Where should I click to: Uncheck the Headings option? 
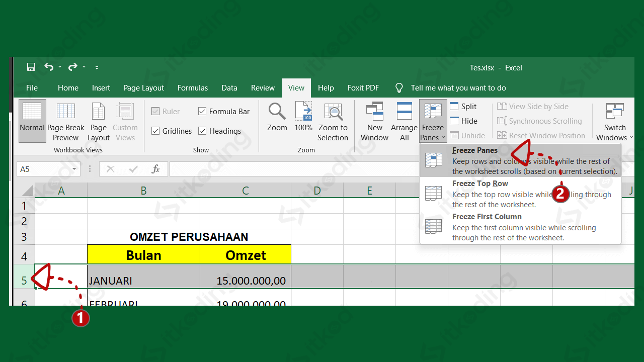click(x=202, y=131)
